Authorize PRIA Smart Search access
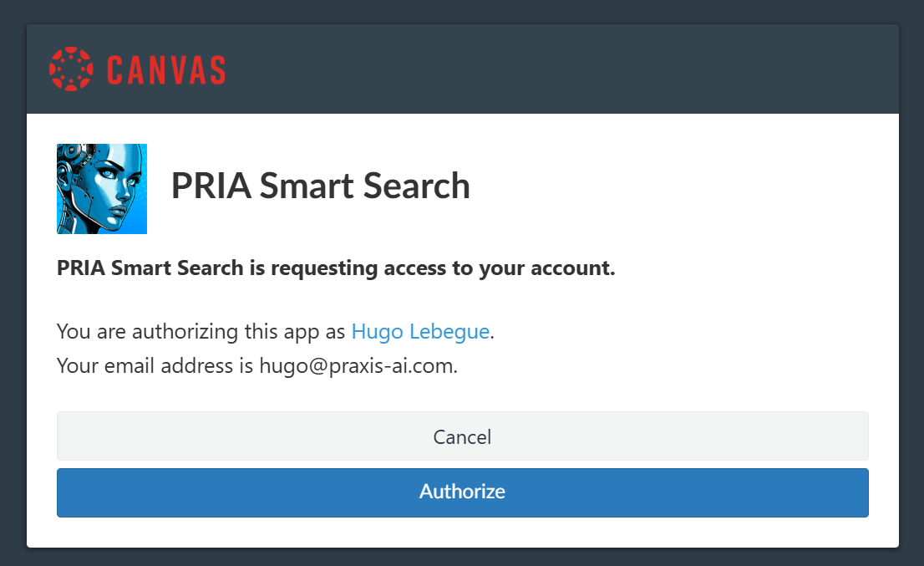 pyautogui.click(x=462, y=492)
